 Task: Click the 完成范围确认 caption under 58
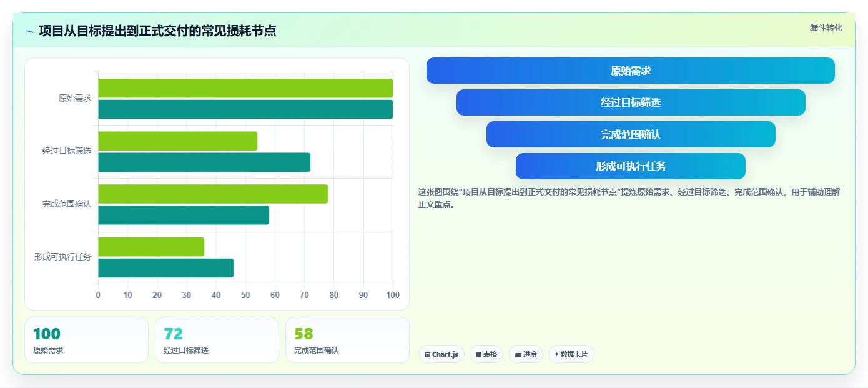[x=317, y=351]
